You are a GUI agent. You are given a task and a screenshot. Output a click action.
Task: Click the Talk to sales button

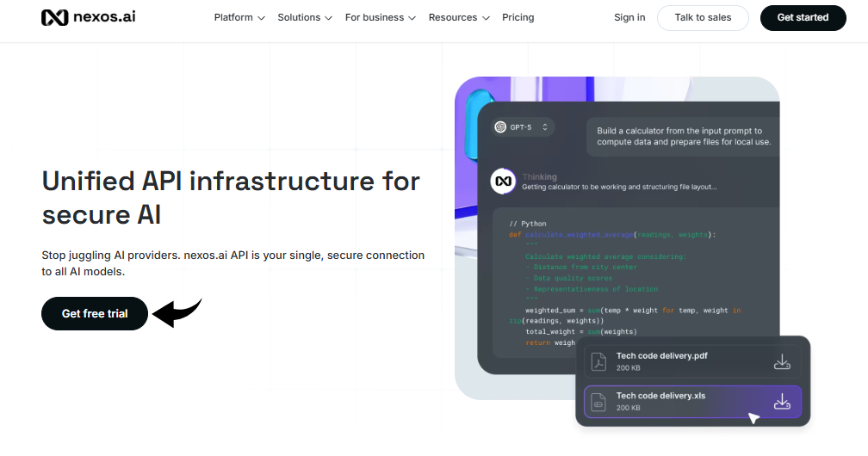703,18
